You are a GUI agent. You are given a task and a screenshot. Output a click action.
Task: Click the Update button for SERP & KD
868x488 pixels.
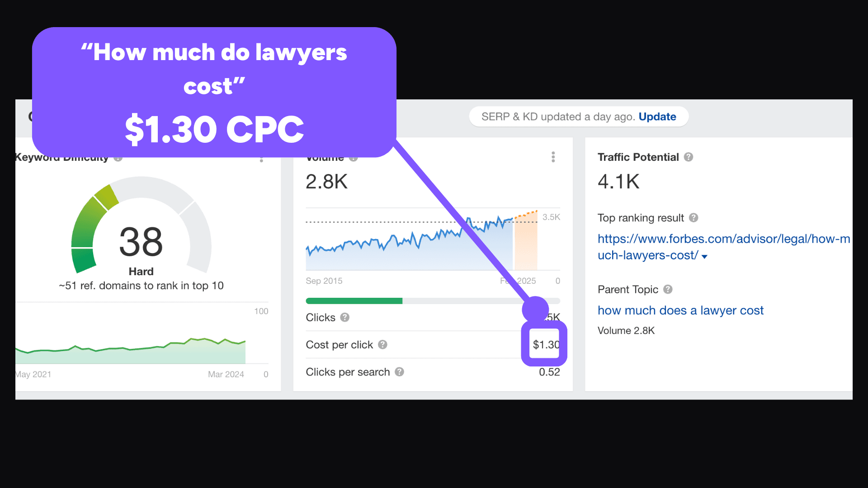click(657, 116)
